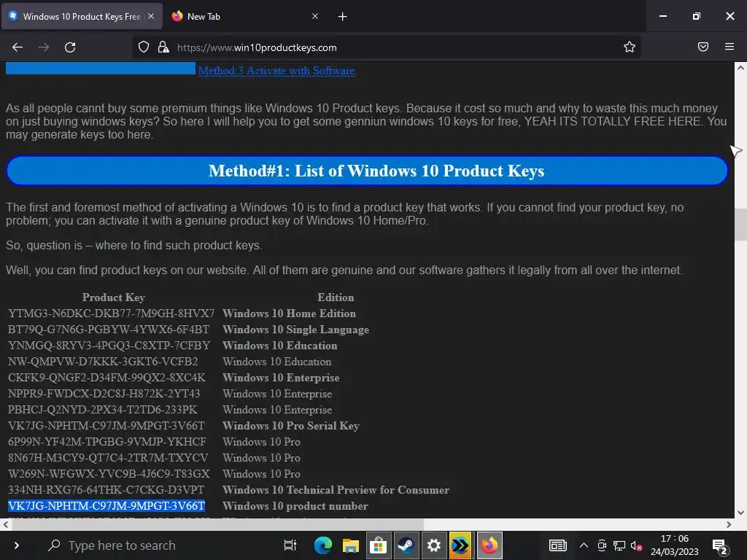747x560 pixels.
Task: View site security padlock info
Action: coord(163,47)
